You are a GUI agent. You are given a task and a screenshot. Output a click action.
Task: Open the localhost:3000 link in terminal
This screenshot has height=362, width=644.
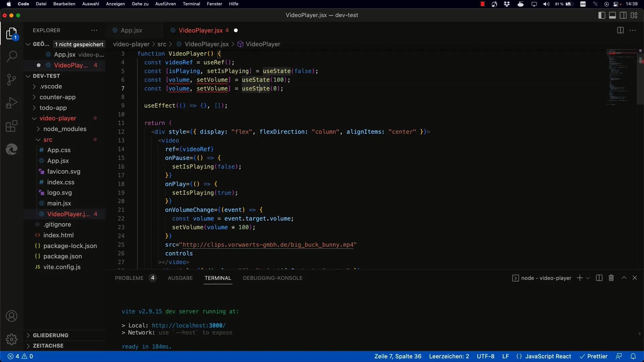(189, 325)
